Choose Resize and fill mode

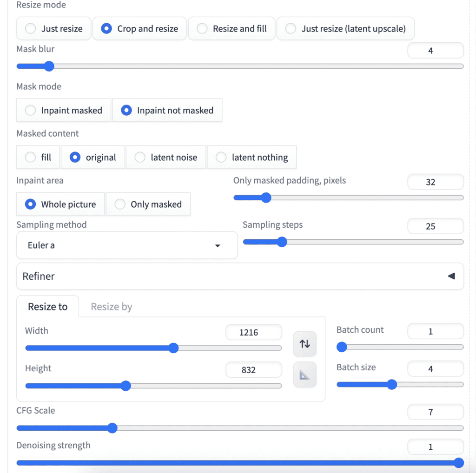[x=231, y=28]
